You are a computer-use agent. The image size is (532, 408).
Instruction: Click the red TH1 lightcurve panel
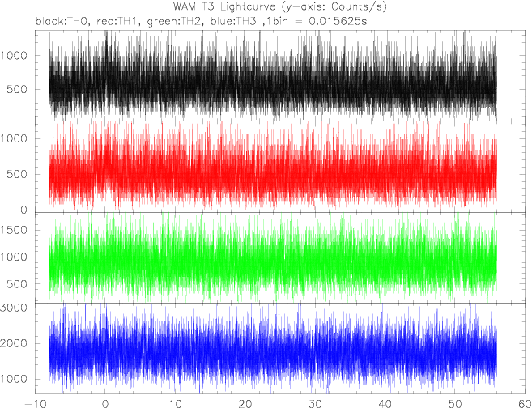[280, 167]
